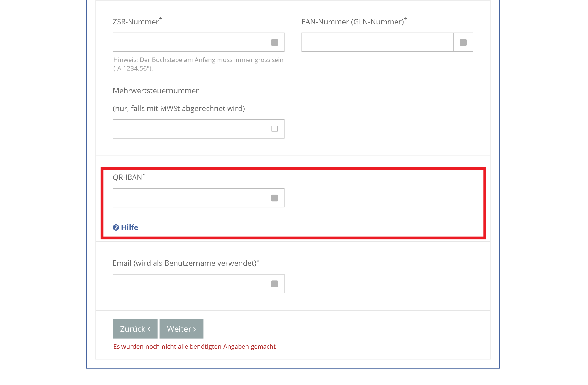Click the QR-IBAN field label

pos(129,177)
